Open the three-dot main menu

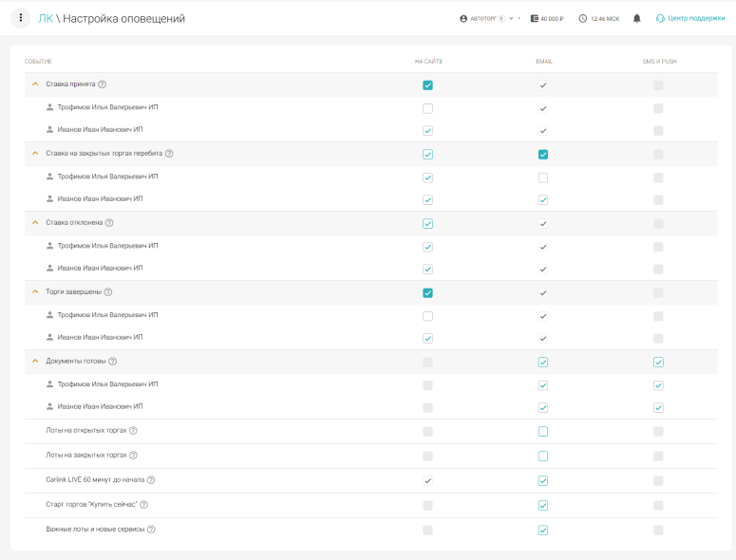[x=21, y=18]
